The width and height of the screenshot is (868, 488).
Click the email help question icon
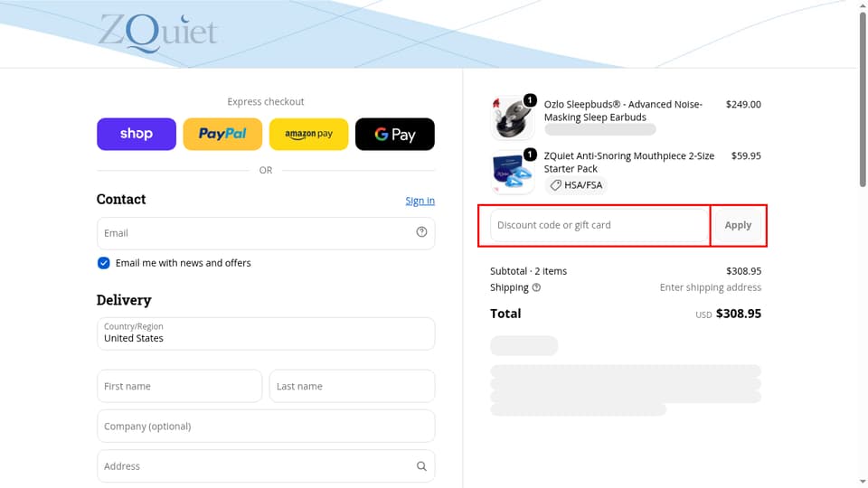[422, 232]
